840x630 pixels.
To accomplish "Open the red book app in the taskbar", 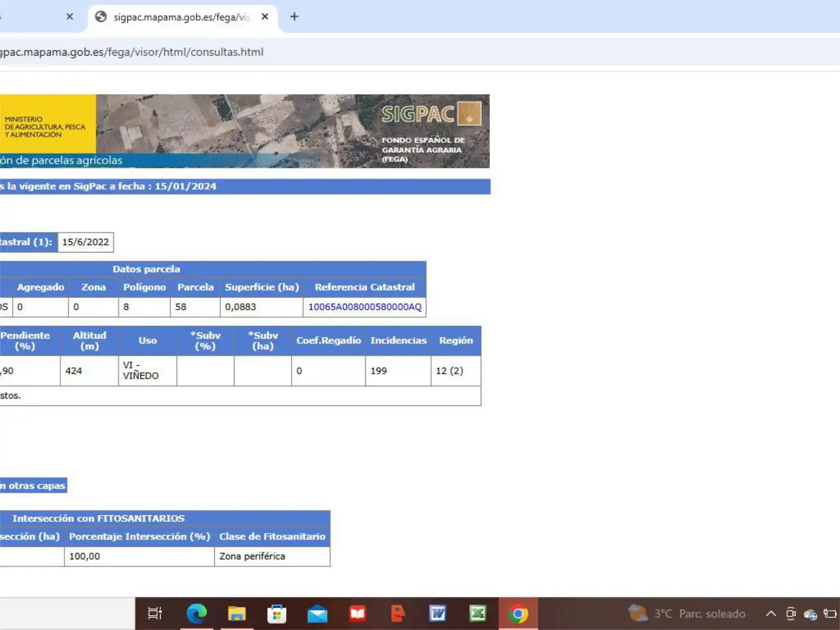I will [358, 613].
